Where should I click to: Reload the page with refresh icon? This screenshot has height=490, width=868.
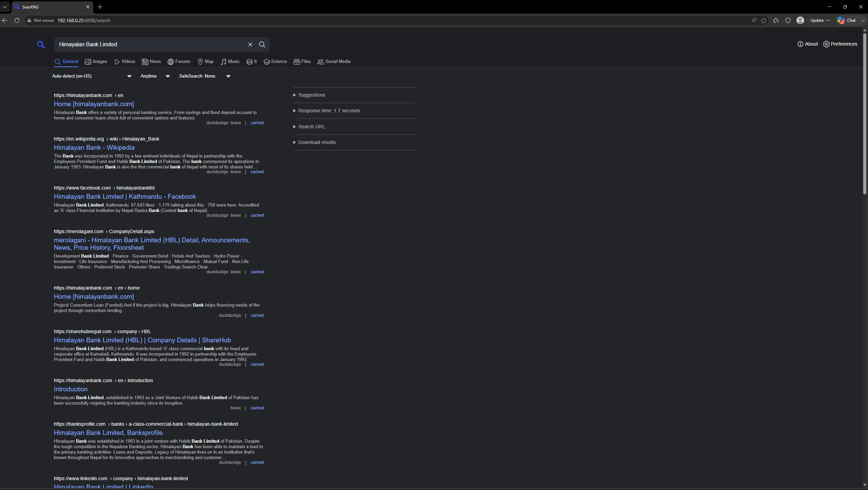17,20
